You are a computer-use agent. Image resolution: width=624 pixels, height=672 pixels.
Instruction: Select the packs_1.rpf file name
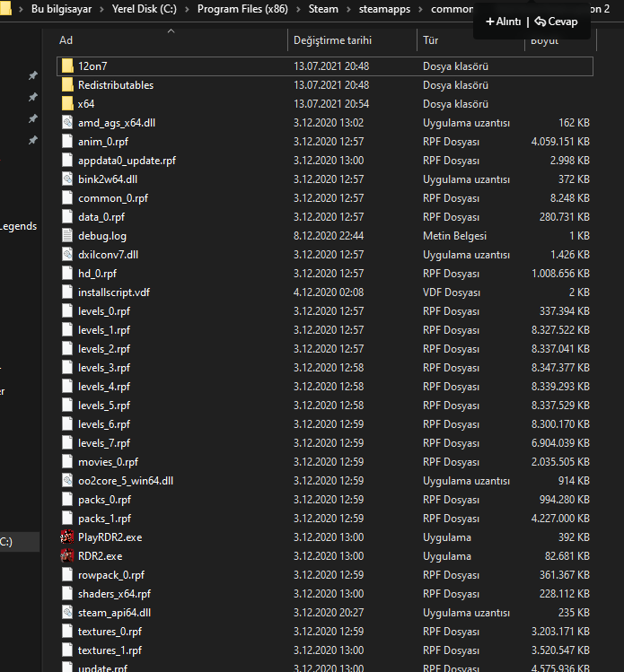pyautogui.click(x=104, y=519)
